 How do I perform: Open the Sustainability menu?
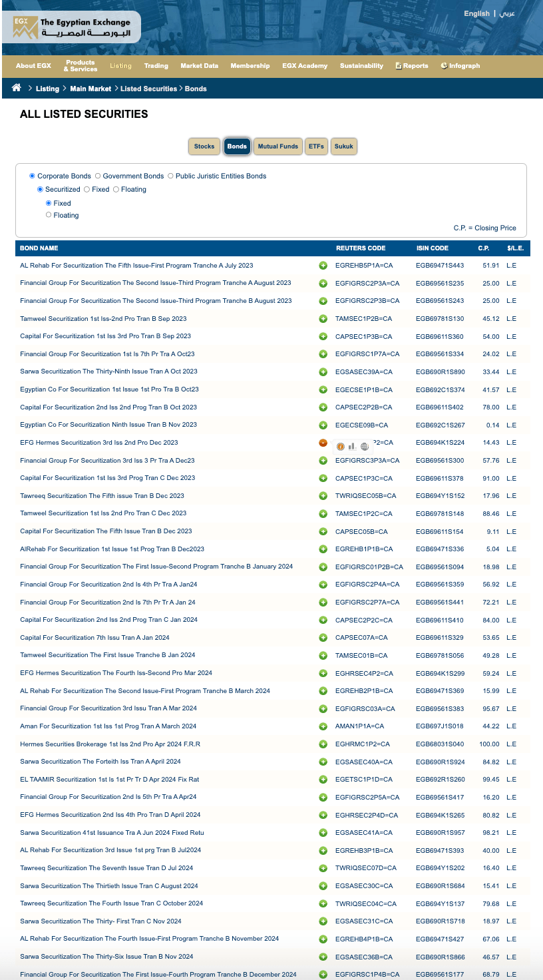tap(361, 66)
